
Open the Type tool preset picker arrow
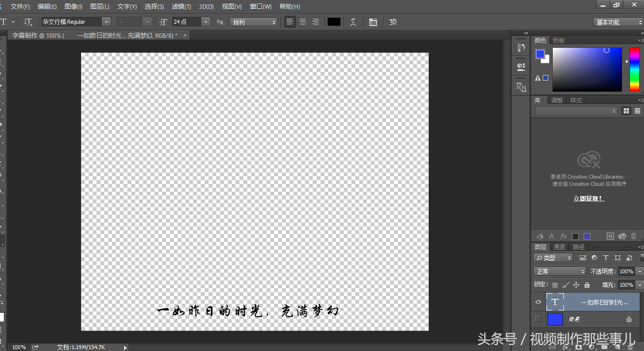pos(13,22)
